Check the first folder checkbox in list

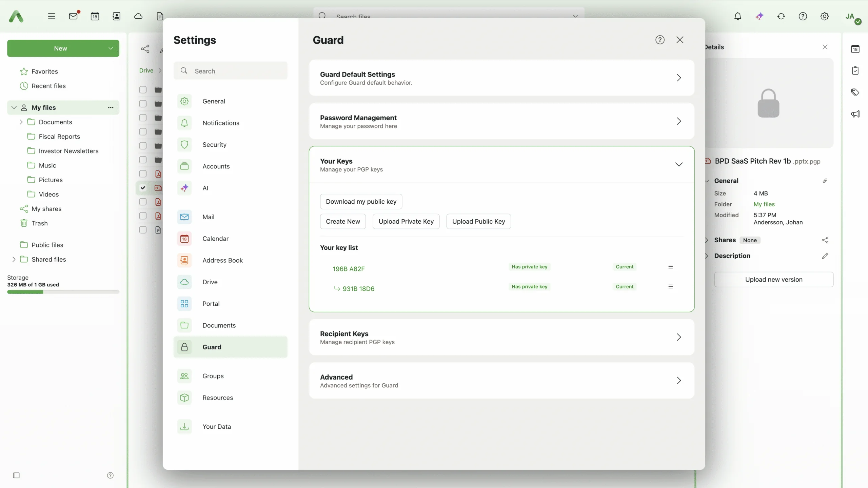(143, 90)
